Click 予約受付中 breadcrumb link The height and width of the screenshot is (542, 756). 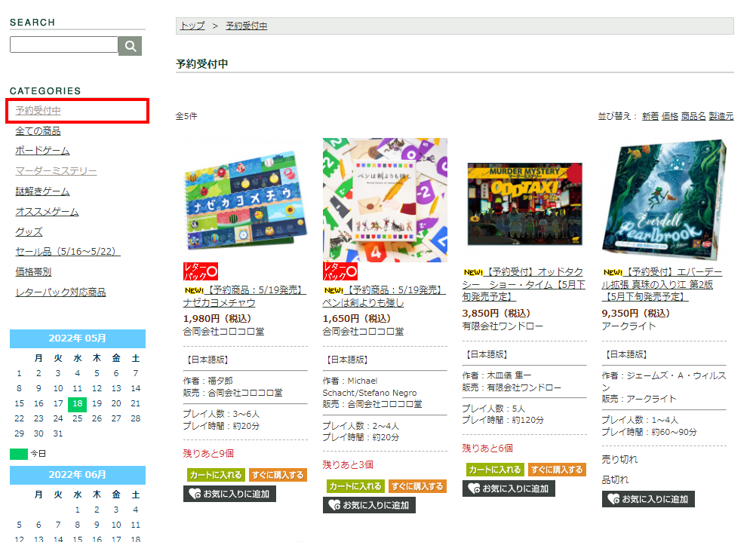click(x=247, y=26)
